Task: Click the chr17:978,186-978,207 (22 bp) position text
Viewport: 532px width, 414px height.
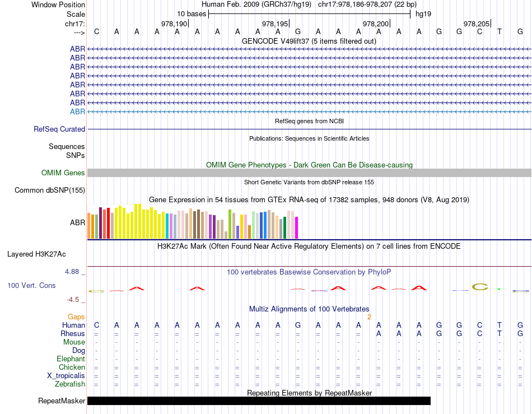Action: click(367, 4)
